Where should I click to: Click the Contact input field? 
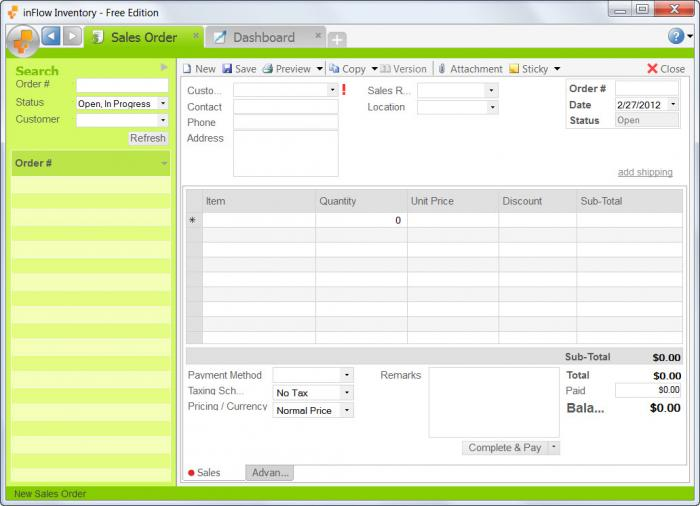pos(286,107)
